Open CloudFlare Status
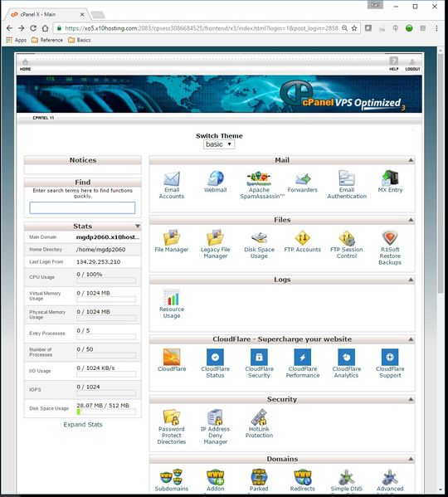 pyautogui.click(x=216, y=363)
